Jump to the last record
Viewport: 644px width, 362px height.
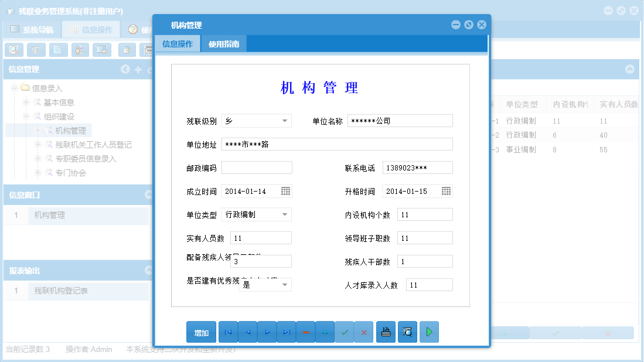[287, 332]
